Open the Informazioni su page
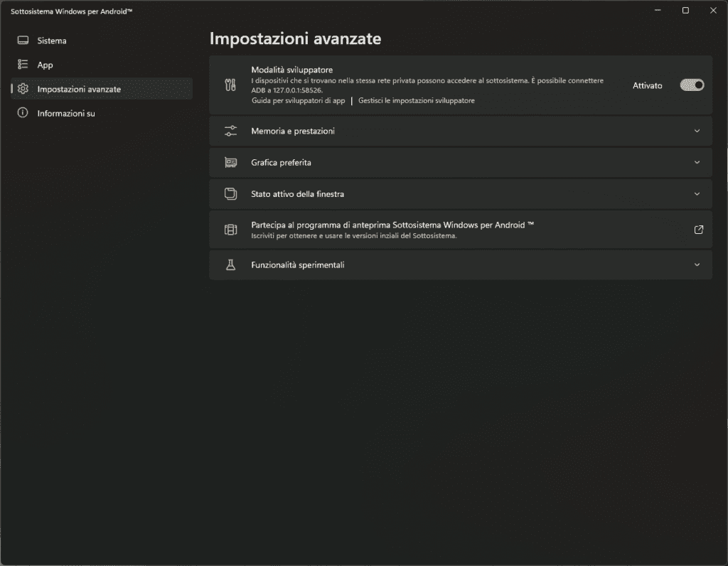This screenshot has width=728, height=566. (x=66, y=113)
